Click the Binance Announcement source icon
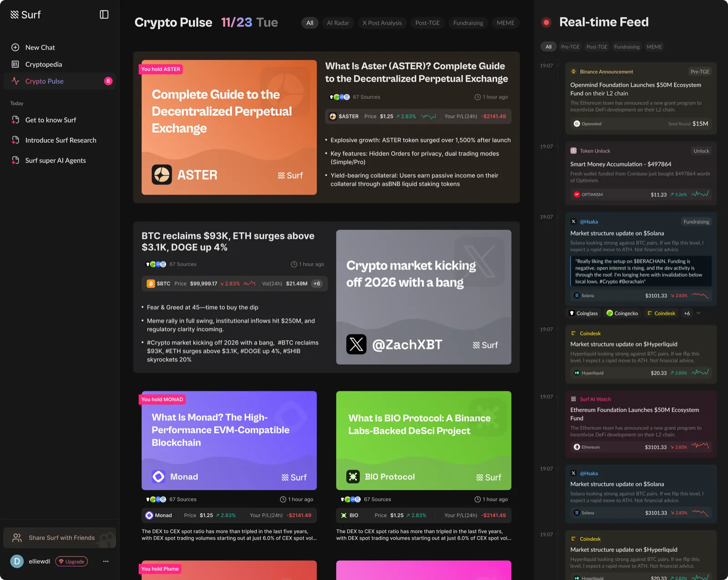This screenshot has height=580, width=728. pyautogui.click(x=574, y=71)
